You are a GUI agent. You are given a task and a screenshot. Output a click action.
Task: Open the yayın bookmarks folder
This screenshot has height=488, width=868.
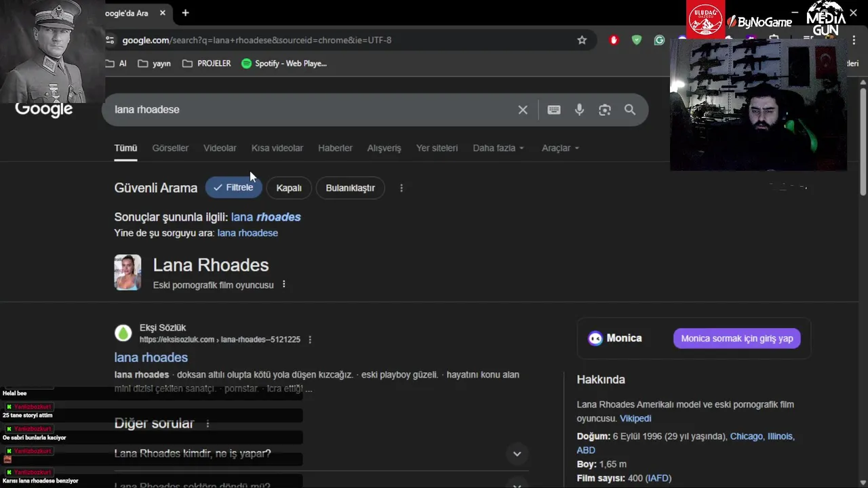click(154, 63)
